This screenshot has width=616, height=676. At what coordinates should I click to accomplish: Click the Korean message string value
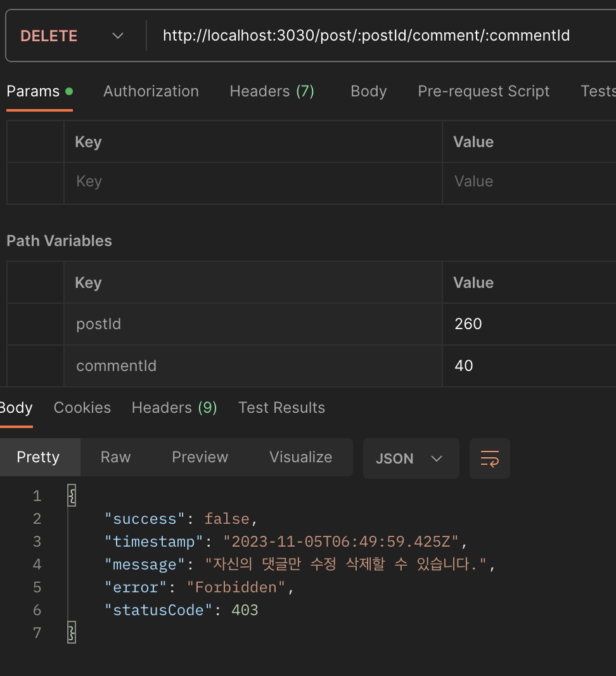click(x=346, y=564)
